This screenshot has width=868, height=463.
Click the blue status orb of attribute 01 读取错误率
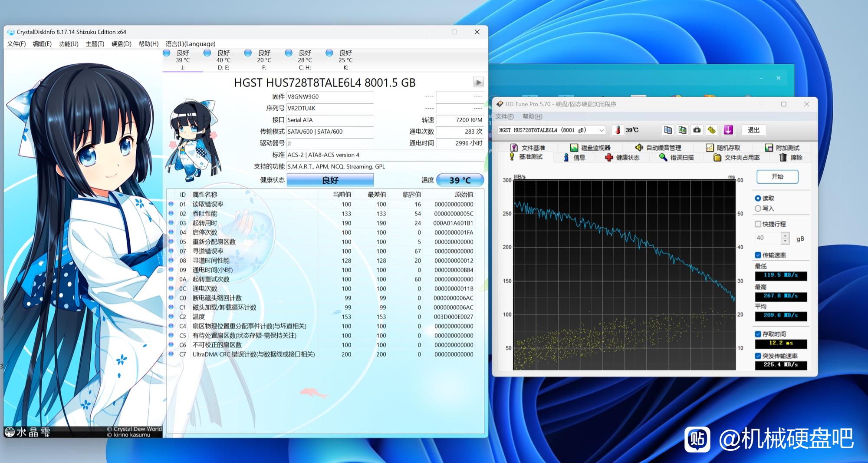[x=171, y=204]
